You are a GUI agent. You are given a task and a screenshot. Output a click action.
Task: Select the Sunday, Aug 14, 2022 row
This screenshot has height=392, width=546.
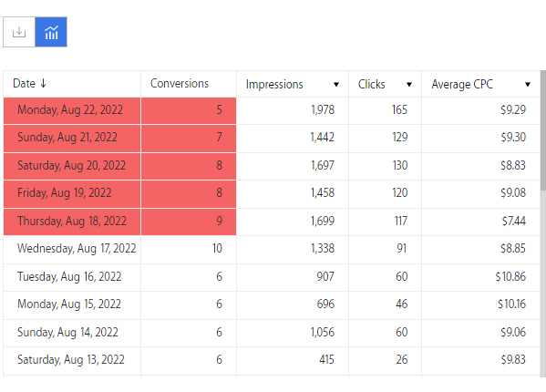click(x=272, y=333)
